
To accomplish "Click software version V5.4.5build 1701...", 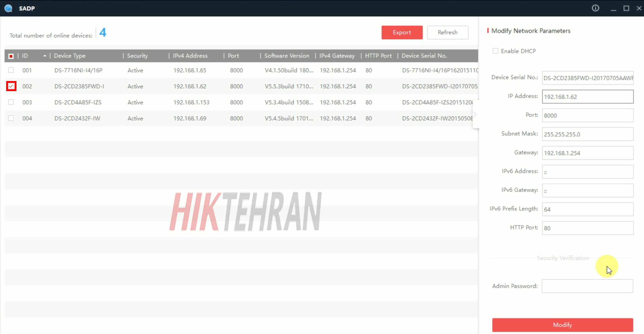I will (289, 118).
